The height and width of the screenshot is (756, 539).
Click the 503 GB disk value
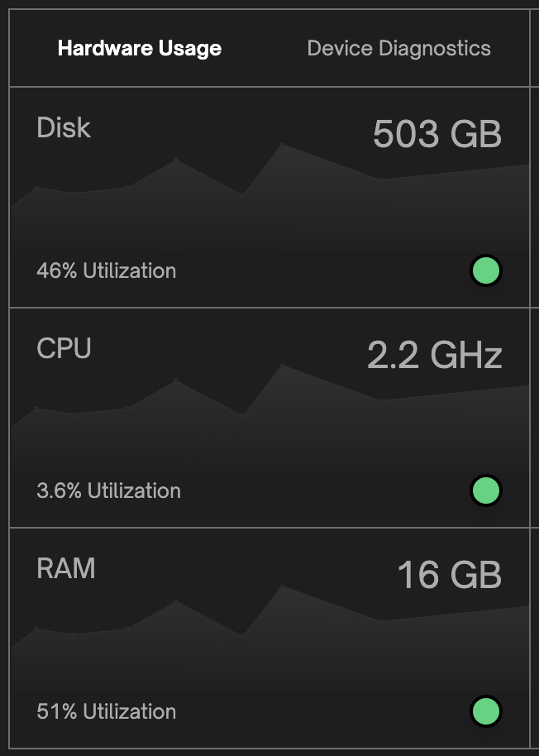pos(437,133)
